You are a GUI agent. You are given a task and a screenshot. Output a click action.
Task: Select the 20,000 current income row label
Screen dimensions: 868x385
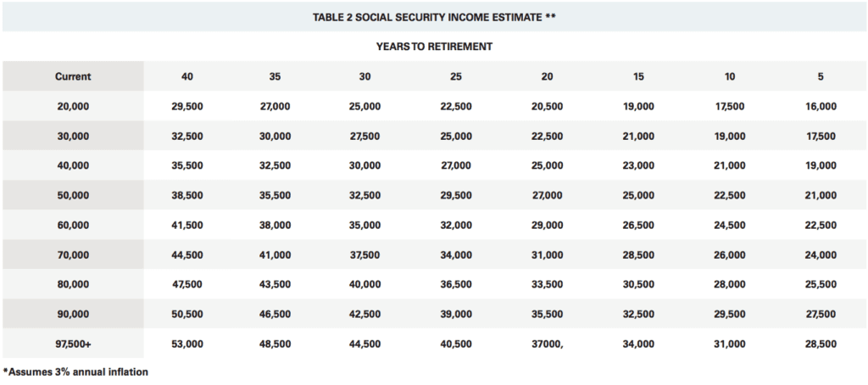point(73,106)
